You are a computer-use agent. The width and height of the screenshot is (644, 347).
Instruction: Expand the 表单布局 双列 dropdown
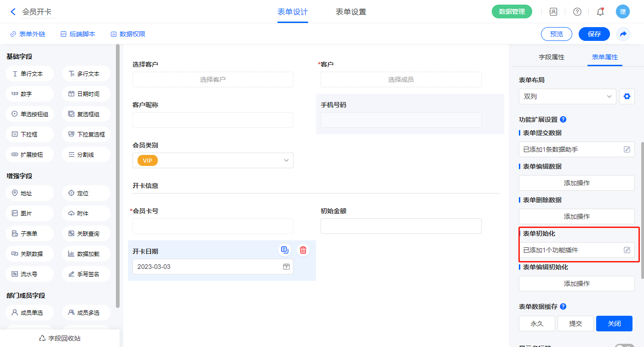pyautogui.click(x=567, y=97)
